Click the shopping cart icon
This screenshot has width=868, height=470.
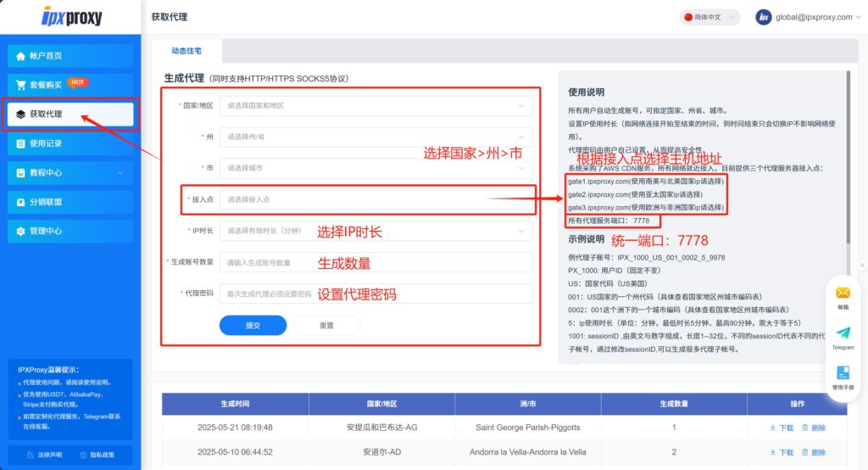(20, 85)
